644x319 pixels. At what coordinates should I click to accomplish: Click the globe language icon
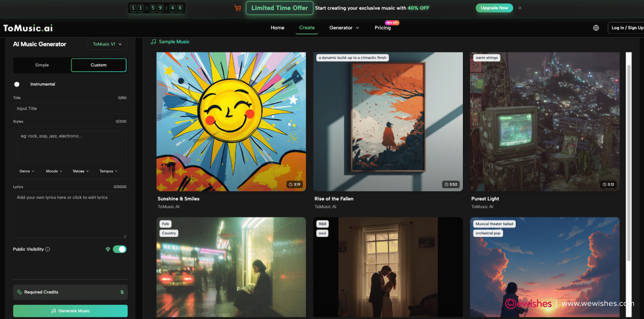(x=596, y=28)
